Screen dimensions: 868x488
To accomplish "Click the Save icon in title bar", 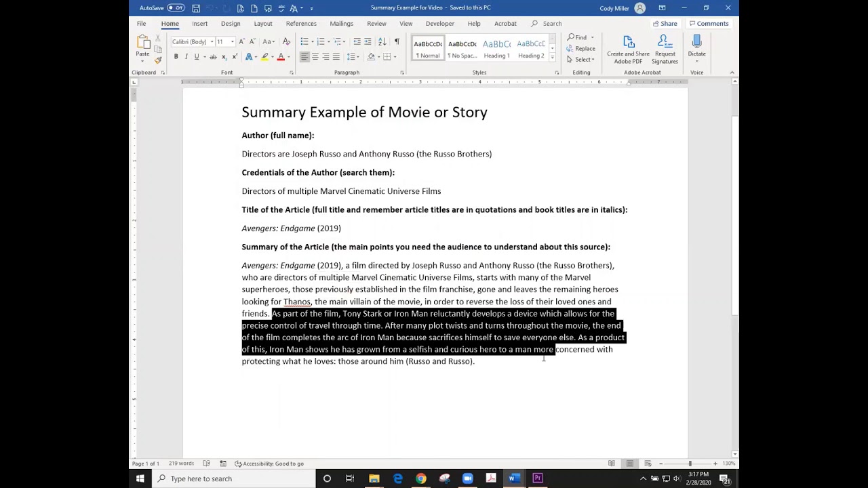I will click(x=196, y=8).
